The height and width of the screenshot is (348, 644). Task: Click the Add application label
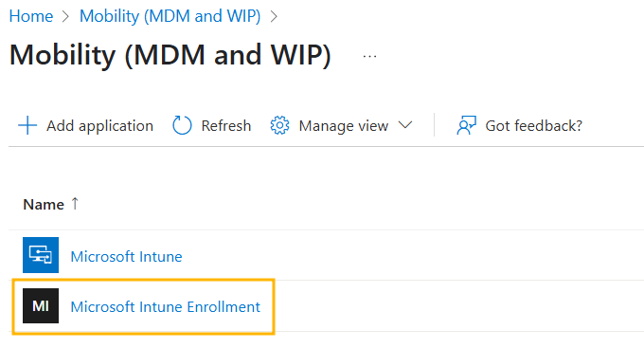(x=99, y=125)
